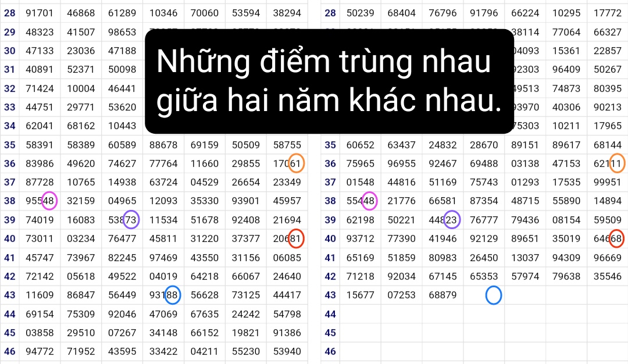628x364 pixels.
Task: Select the 73011 cell
Action: click(x=40, y=238)
